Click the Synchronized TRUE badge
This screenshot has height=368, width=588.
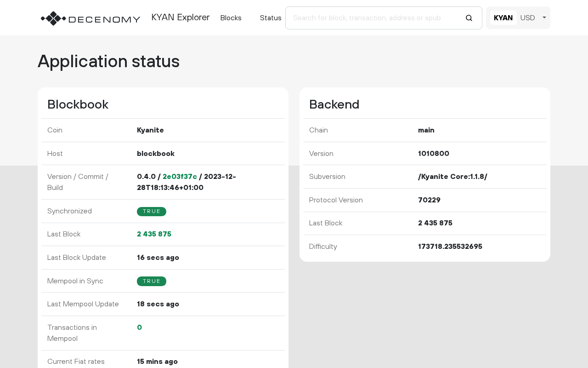click(152, 212)
